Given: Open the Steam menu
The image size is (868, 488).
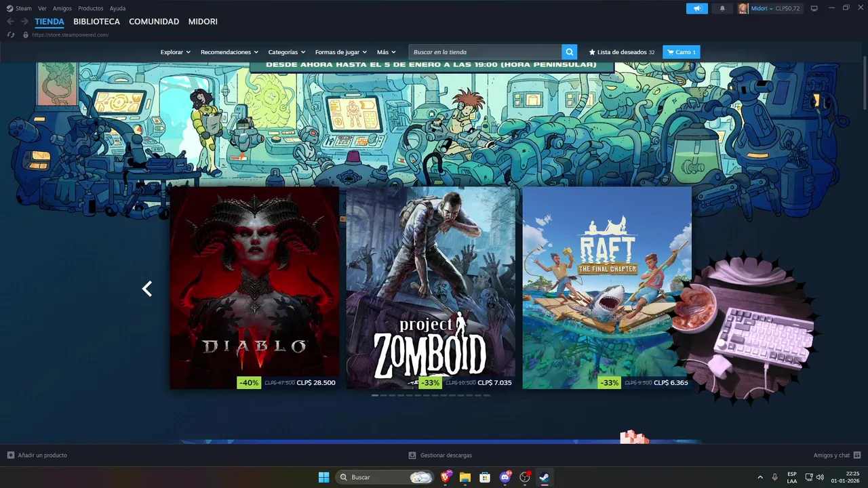Looking at the screenshot, I should 24,8.
